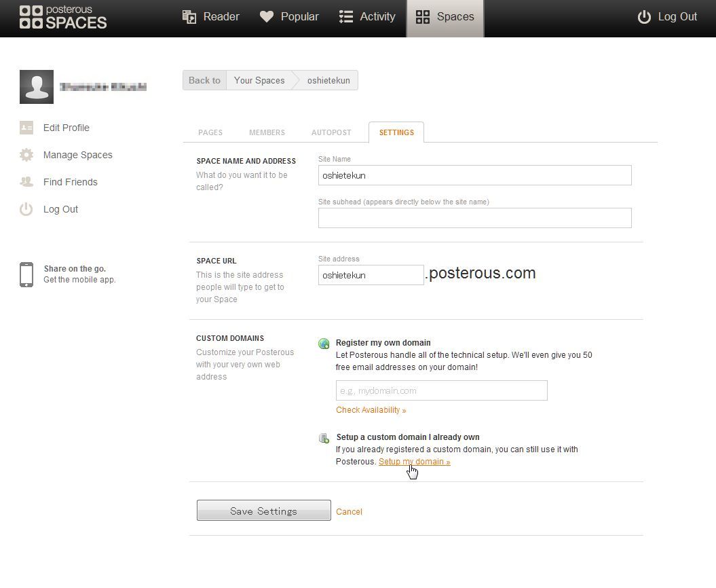Click the server icon beside Setup a custom domain

pyautogui.click(x=324, y=438)
